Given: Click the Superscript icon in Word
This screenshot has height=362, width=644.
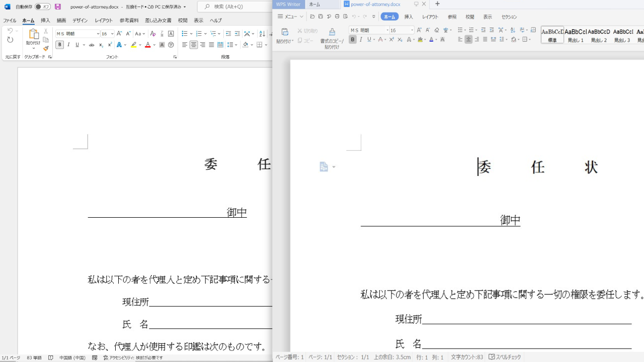Looking at the screenshot, I should pos(110,45).
